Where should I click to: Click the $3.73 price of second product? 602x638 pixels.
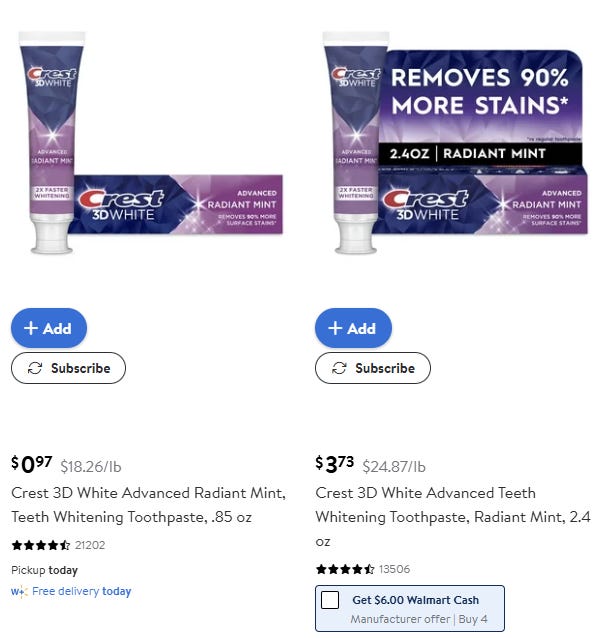click(335, 465)
